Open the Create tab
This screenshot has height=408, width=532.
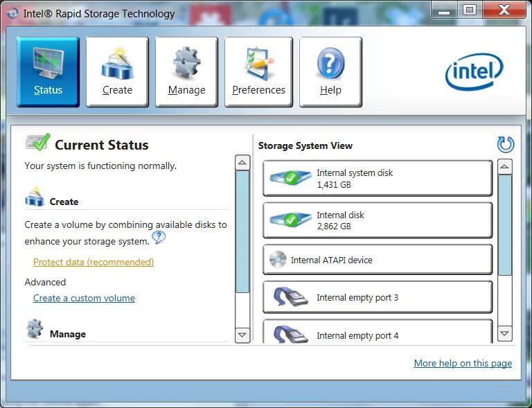[117, 72]
